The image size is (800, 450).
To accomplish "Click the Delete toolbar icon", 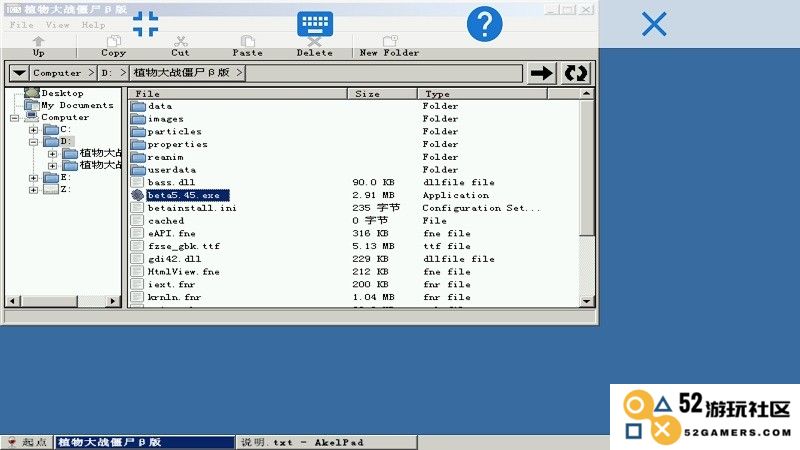I will [314, 41].
